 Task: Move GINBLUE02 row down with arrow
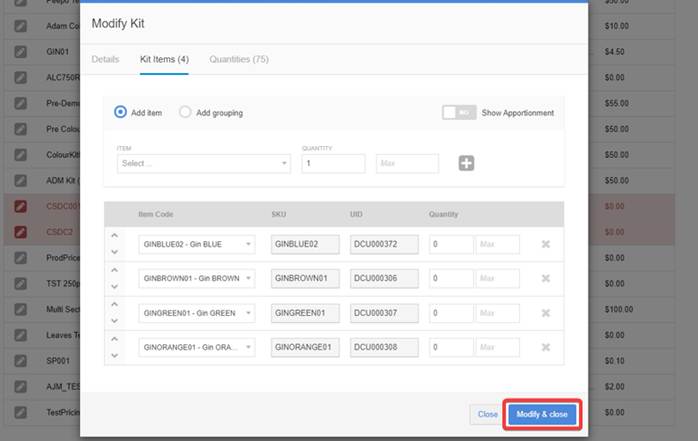pyautogui.click(x=114, y=252)
